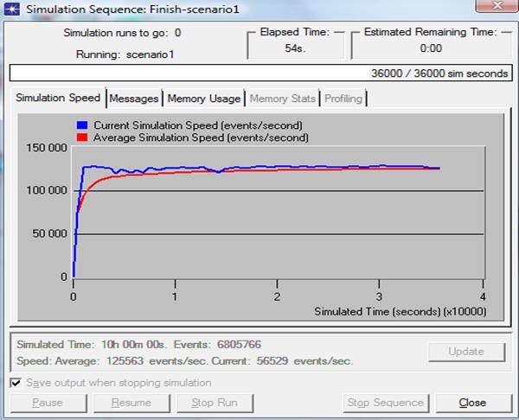Click the Memory Stats tab
The image size is (519, 420).
coord(283,99)
